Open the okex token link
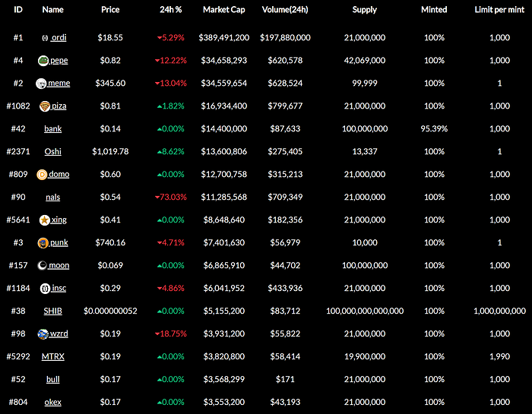The height and width of the screenshot is (414, 532). pyautogui.click(x=53, y=402)
